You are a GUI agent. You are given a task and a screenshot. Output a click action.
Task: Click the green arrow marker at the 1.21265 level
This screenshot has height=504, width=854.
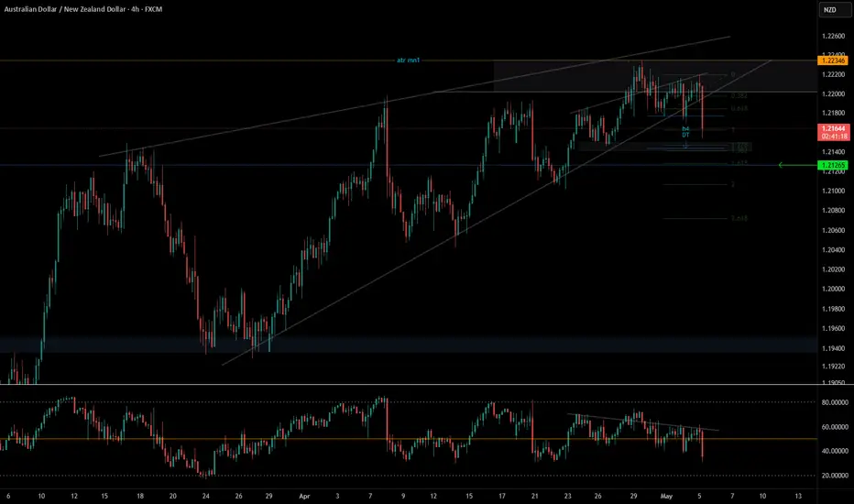point(797,165)
